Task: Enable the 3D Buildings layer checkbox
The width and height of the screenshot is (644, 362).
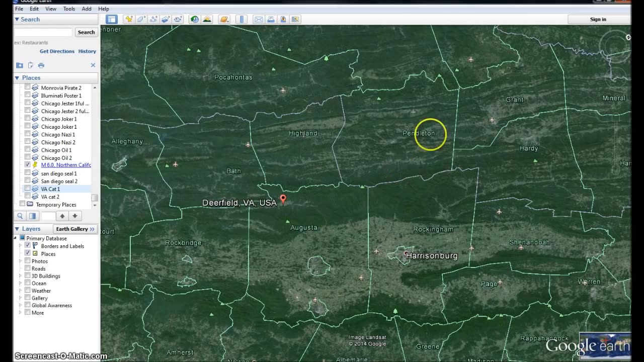Action: tap(28, 276)
